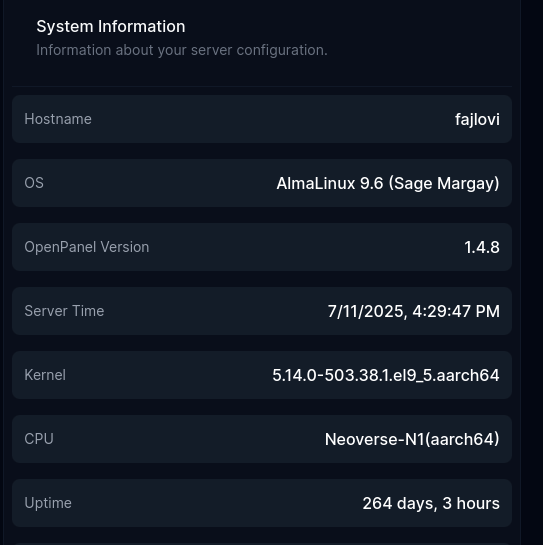Select the kernel version string 5.14.0-503.38.1

tap(331, 375)
